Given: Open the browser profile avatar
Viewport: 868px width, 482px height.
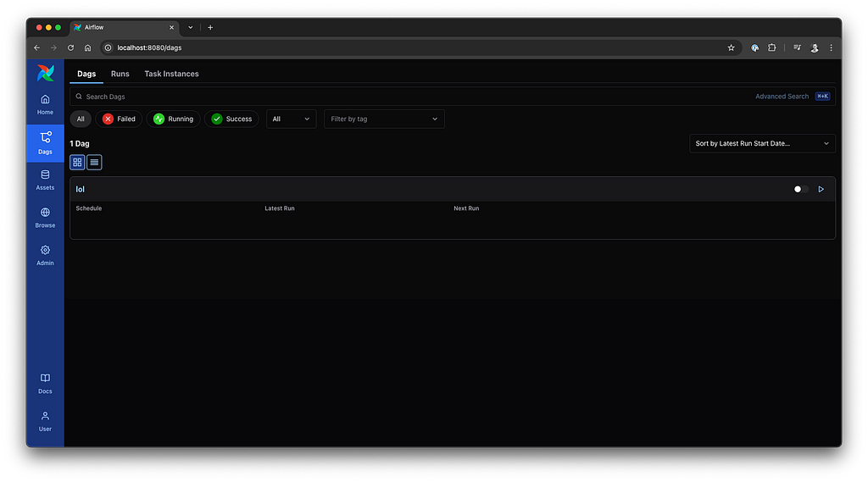Looking at the screenshot, I should tap(815, 48).
